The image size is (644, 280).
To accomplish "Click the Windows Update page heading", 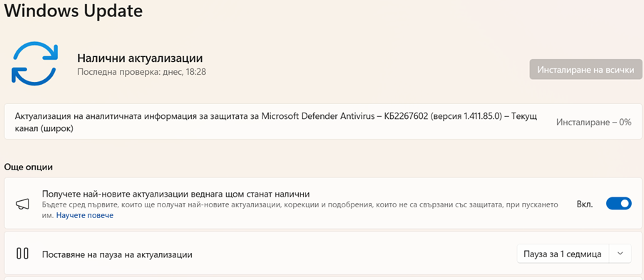I will point(73,10).
